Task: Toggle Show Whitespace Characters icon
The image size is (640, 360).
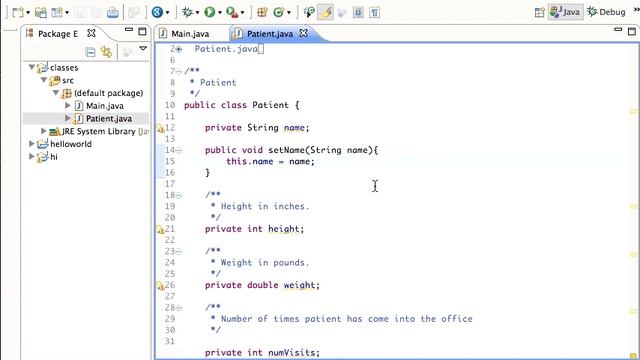Action: click(375, 13)
